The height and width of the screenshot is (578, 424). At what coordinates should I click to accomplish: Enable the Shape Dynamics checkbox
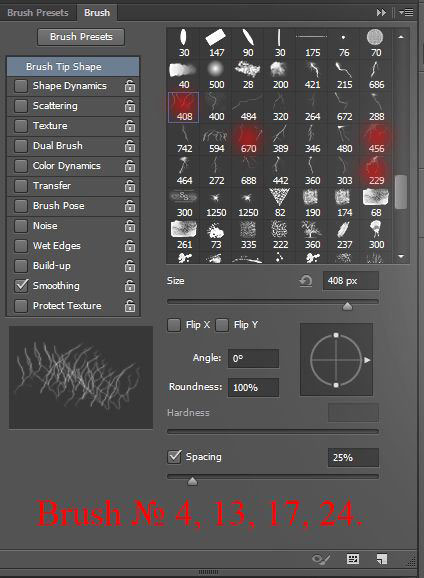21,86
